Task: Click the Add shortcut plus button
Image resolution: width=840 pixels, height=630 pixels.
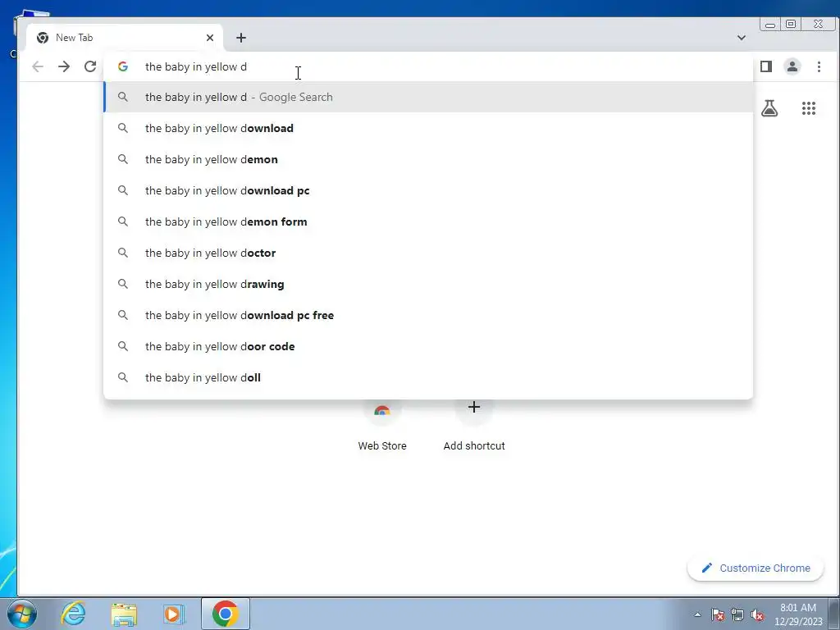Action: coord(473,407)
